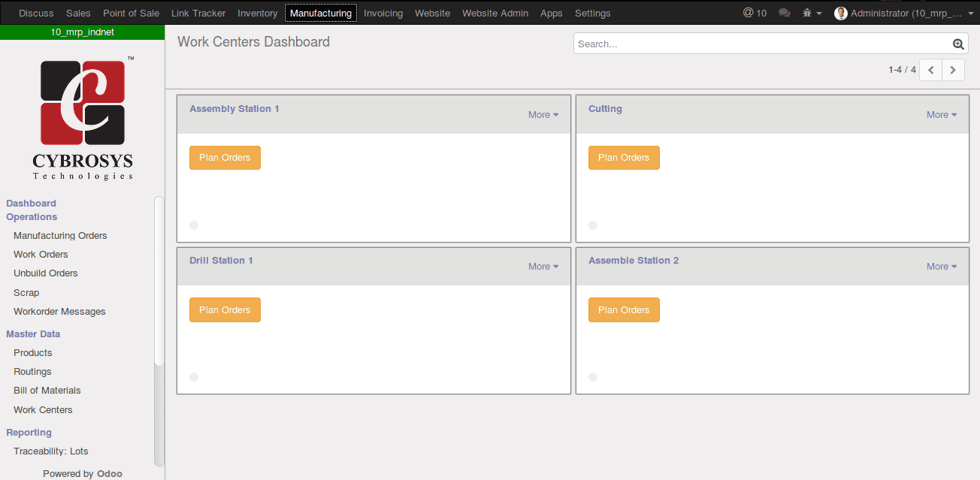Click the 10_mrp_indnet database banner

click(x=83, y=32)
